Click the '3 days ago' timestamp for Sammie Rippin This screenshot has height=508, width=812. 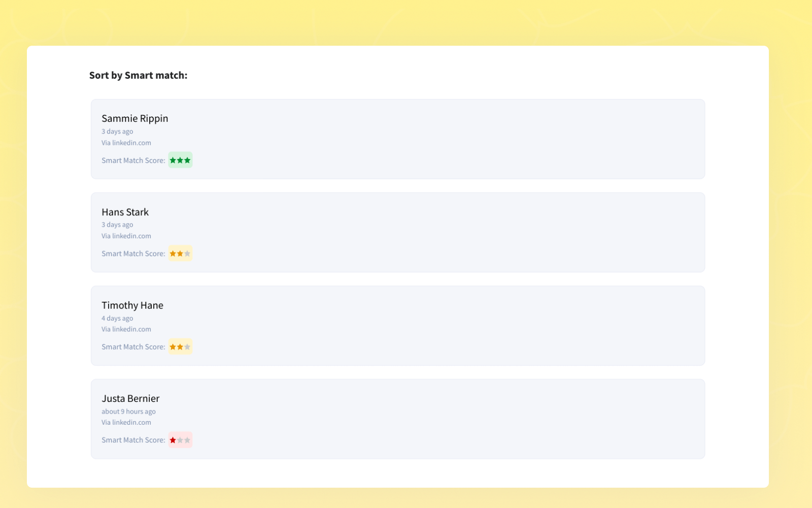click(x=117, y=132)
